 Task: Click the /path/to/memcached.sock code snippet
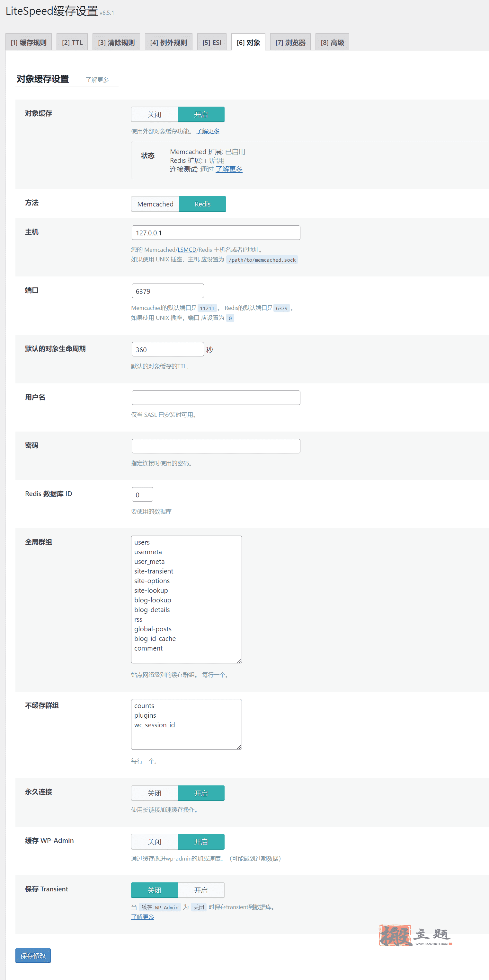(262, 260)
